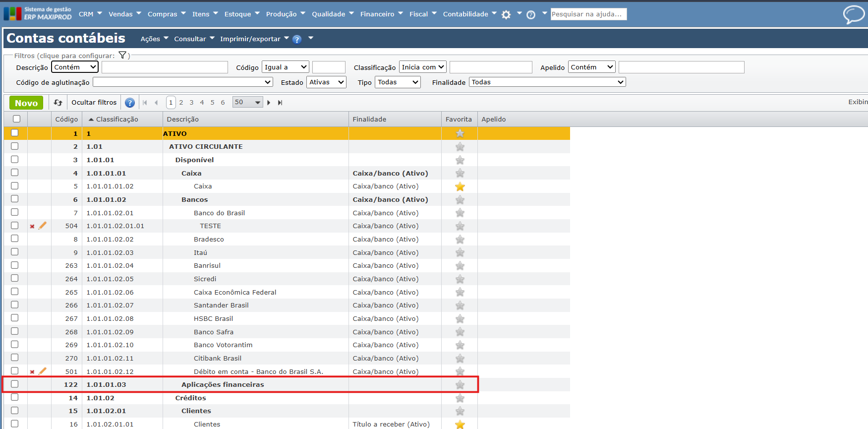Open the settings gear icon in the menu bar
Image resolution: width=868 pixels, height=429 pixels.
pyautogui.click(x=506, y=15)
